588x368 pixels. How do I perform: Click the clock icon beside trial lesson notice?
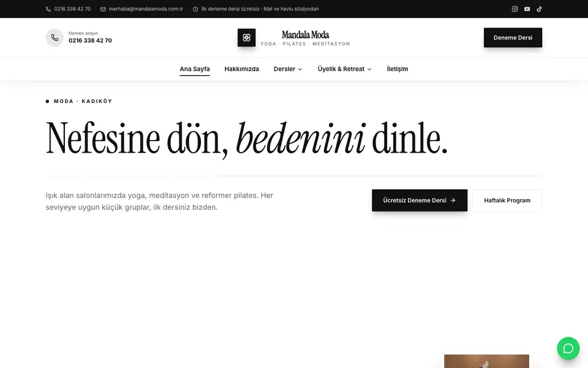pyautogui.click(x=195, y=9)
